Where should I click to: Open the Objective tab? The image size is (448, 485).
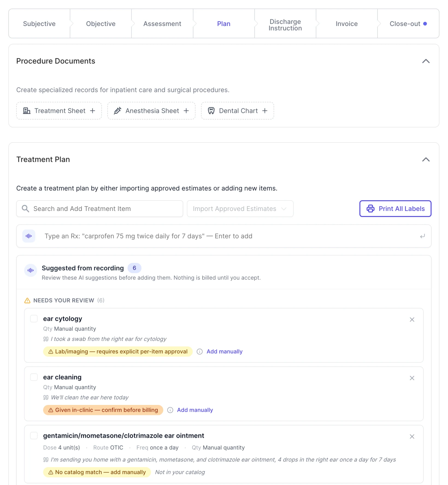[x=101, y=24]
